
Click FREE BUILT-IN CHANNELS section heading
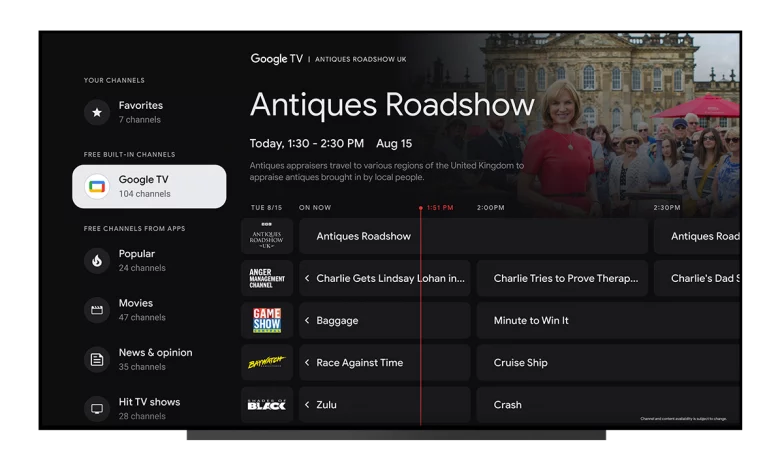pos(129,154)
